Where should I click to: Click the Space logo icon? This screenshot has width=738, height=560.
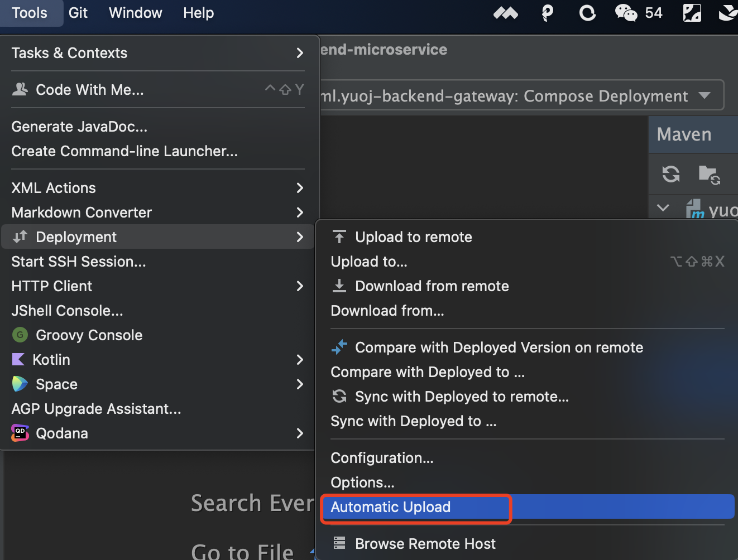tap(20, 384)
